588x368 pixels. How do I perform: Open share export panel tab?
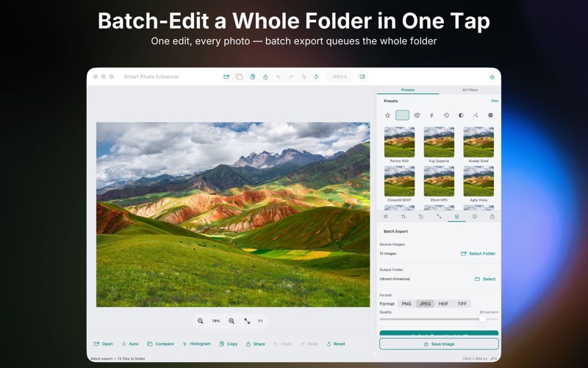click(x=492, y=216)
